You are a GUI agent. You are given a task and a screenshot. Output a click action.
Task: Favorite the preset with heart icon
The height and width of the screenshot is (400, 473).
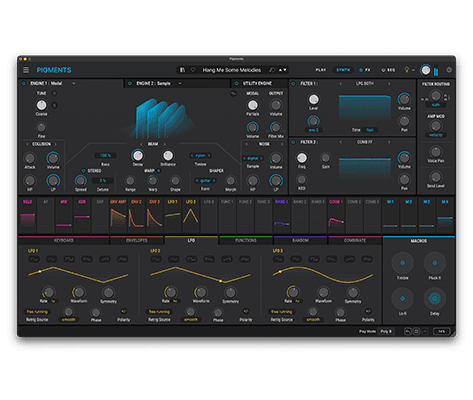pyautogui.click(x=193, y=70)
